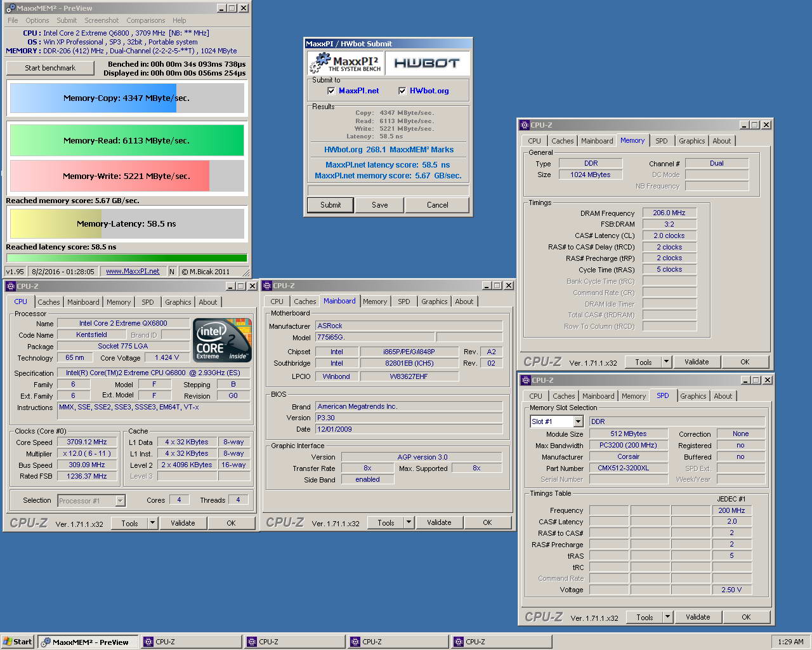812x650 pixels.
Task: Open the Processor #1 selection dropdown
Action: click(120, 501)
